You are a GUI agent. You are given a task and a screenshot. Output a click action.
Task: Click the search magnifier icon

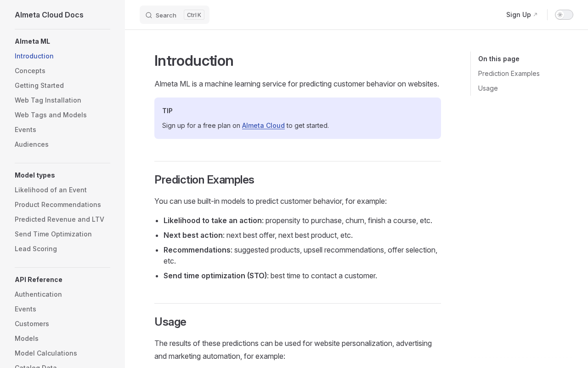[149, 15]
